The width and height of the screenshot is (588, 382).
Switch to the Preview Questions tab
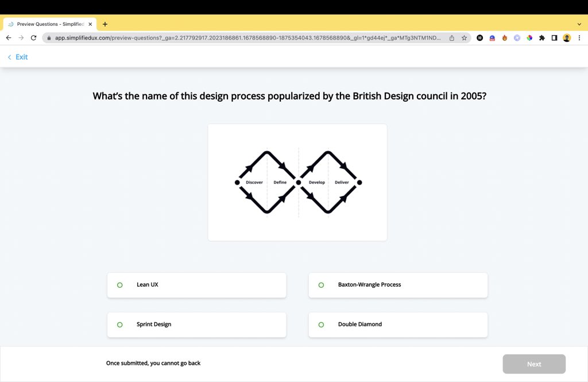[49, 24]
